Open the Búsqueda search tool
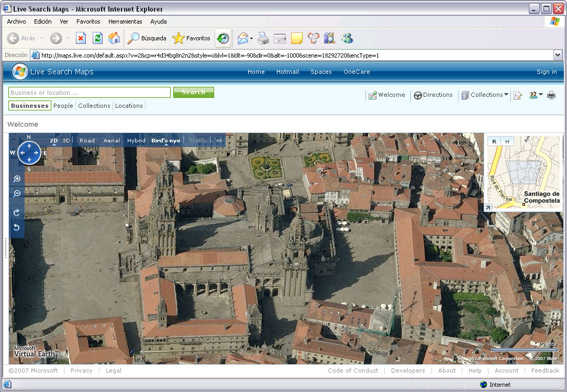The height and width of the screenshot is (392, 567). point(148,38)
